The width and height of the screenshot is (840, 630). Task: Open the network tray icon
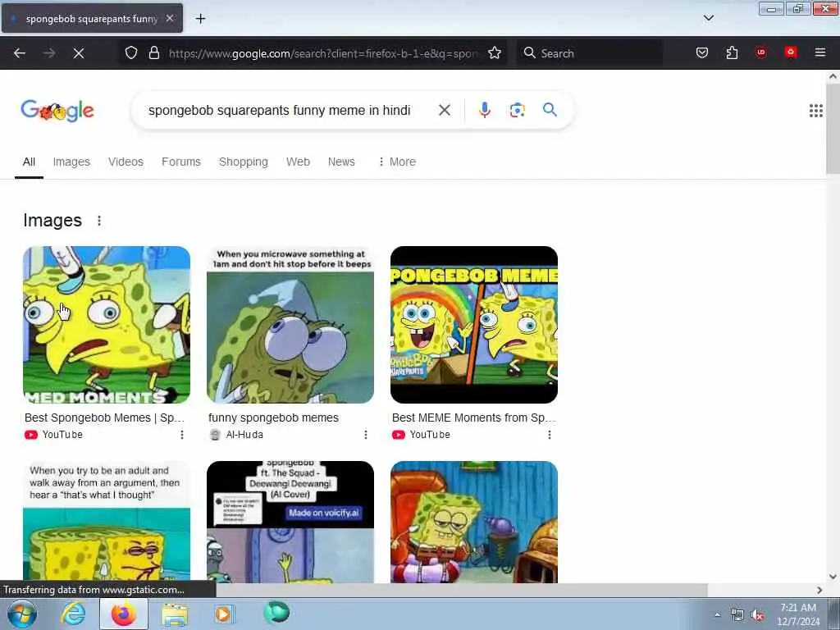click(737, 615)
